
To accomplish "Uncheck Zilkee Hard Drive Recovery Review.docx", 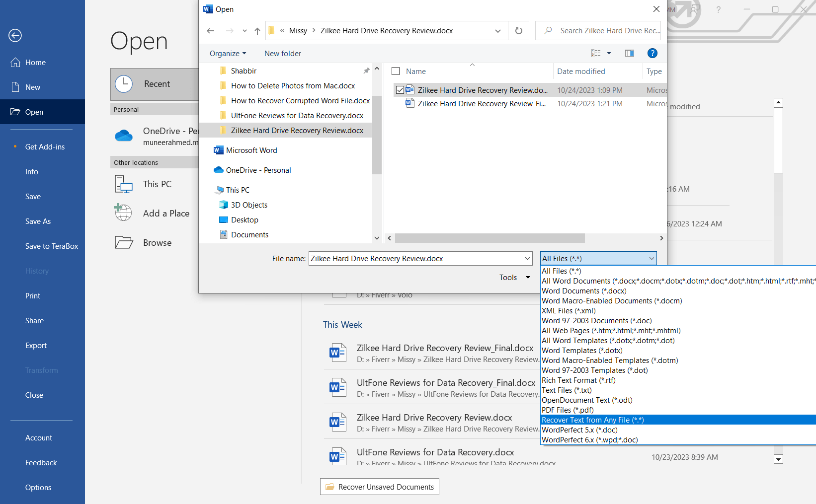I will (x=401, y=90).
